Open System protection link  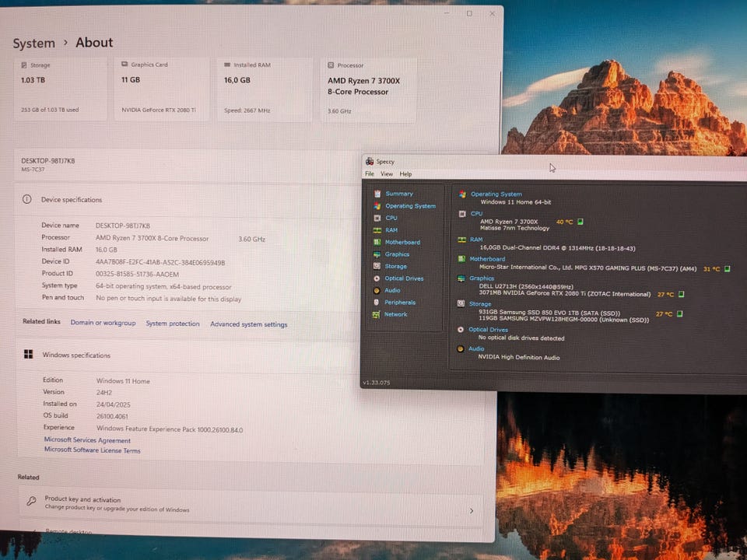coord(173,324)
